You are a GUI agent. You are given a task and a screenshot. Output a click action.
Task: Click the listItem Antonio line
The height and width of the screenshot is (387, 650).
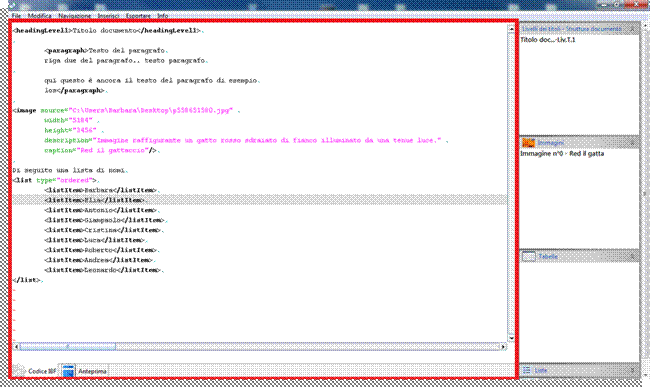coord(101,210)
